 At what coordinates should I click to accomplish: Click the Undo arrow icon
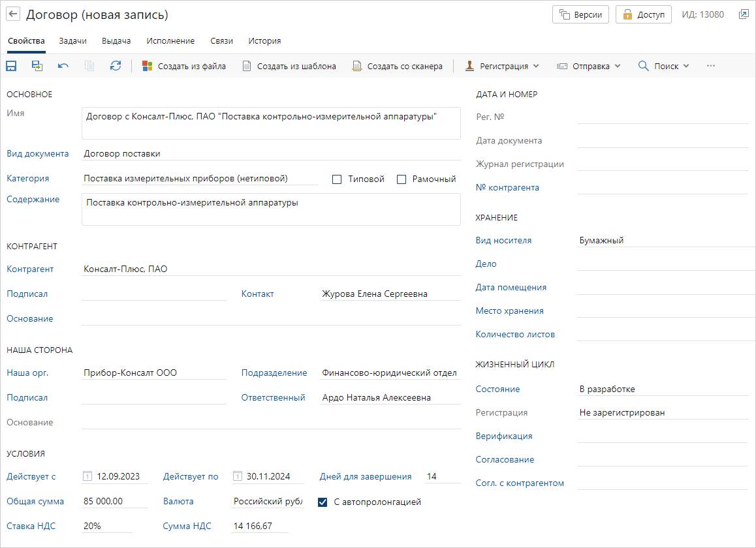click(x=63, y=66)
